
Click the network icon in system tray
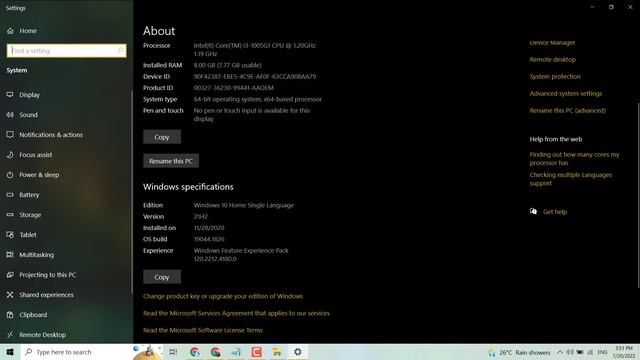tap(590, 352)
